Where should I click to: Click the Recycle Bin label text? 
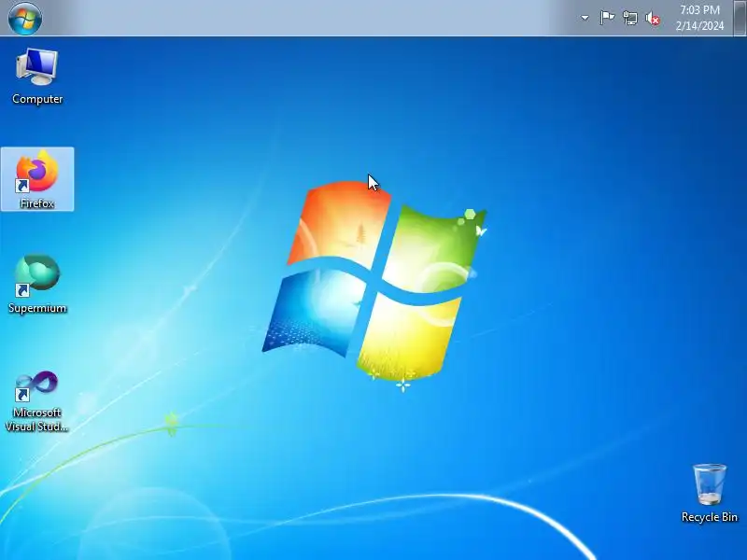coord(710,517)
